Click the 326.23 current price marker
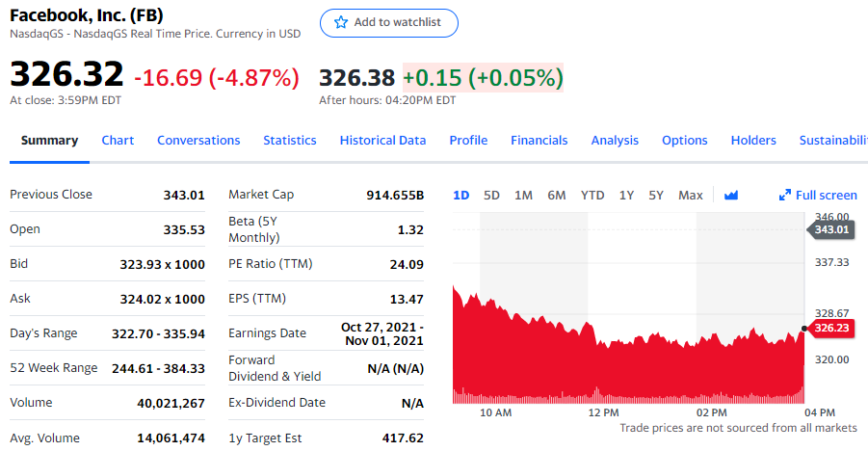This screenshot has height=451, width=868. point(830,329)
